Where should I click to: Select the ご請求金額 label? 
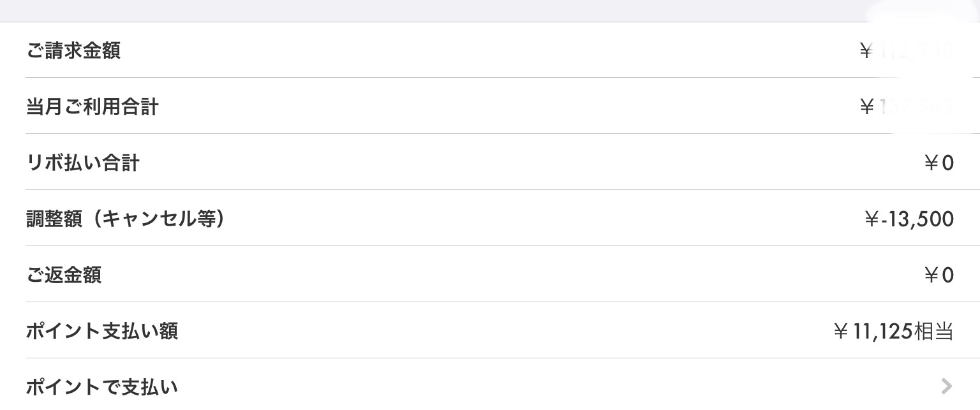click(x=73, y=50)
